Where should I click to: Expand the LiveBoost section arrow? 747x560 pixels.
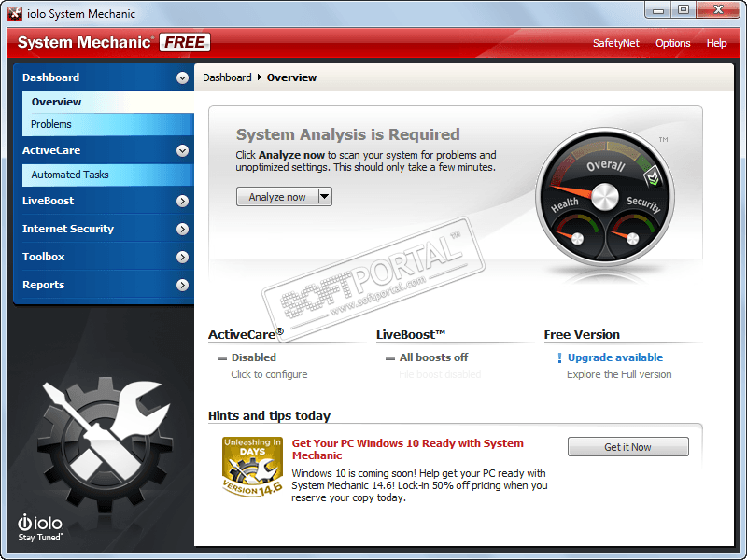[182, 201]
